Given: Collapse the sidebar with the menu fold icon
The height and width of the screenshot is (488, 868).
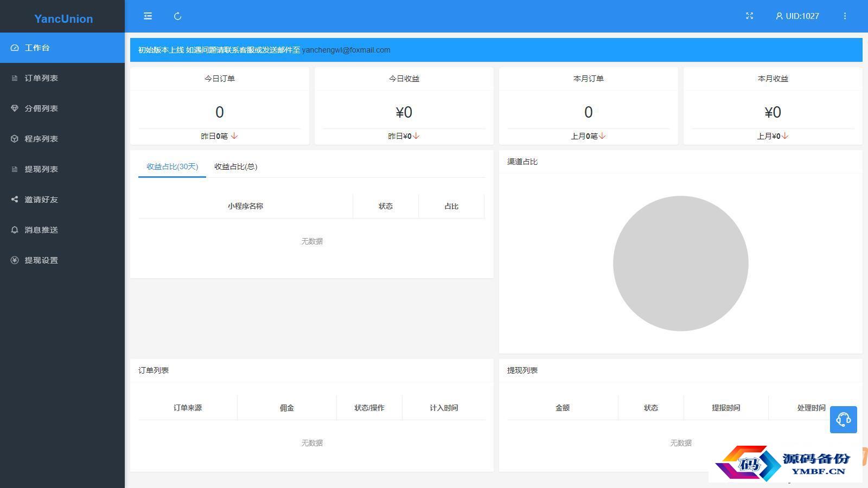Looking at the screenshot, I should 148,16.
